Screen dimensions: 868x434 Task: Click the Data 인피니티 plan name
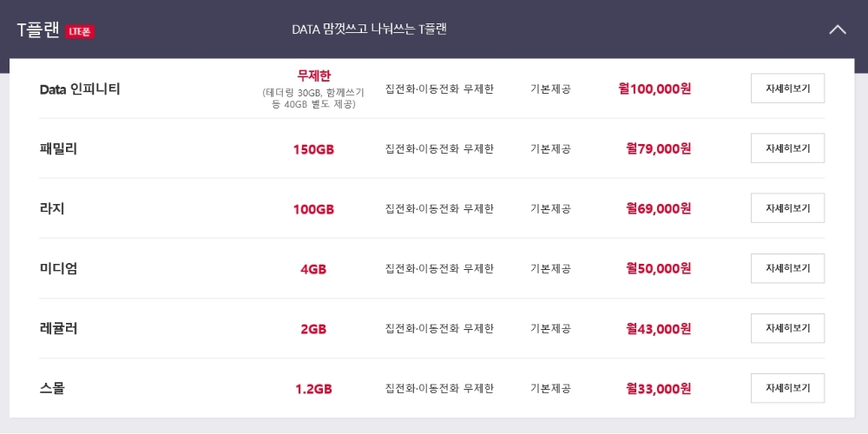point(80,89)
